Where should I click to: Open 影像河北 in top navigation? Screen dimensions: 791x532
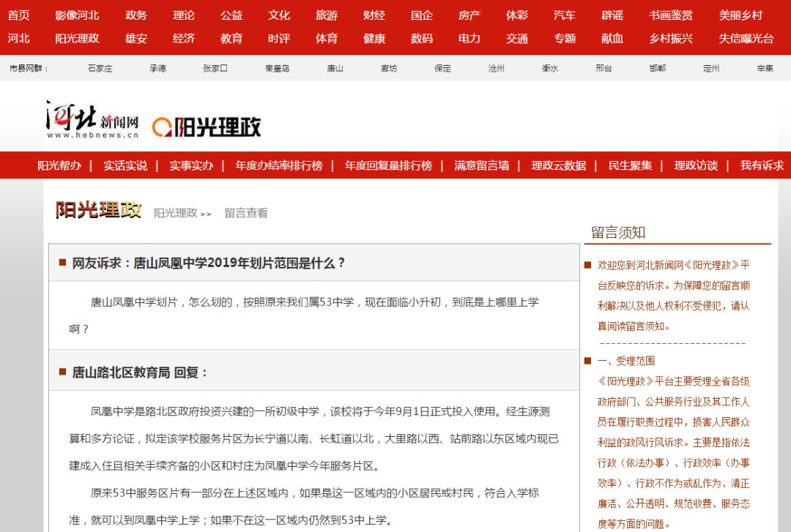[77, 15]
